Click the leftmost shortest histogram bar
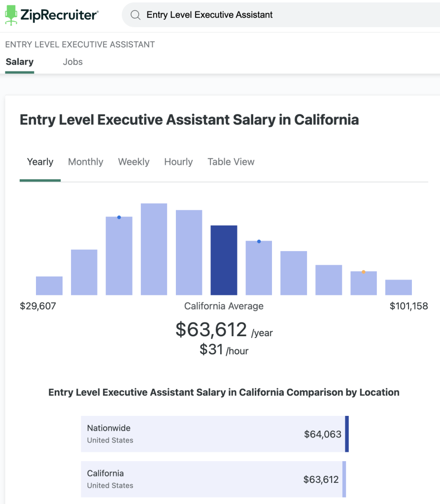Image resolution: width=440 pixels, height=504 pixels. pyautogui.click(x=49, y=286)
